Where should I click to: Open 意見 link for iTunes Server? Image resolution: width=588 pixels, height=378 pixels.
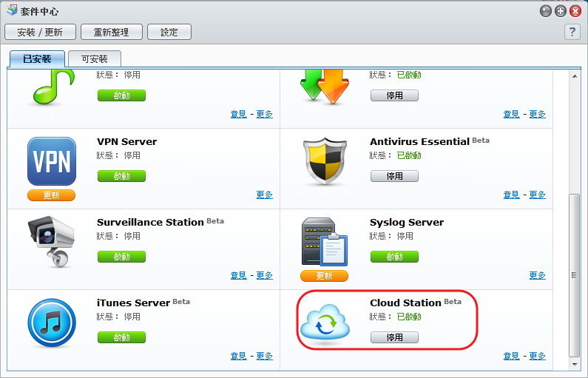click(x=238, y=356)
